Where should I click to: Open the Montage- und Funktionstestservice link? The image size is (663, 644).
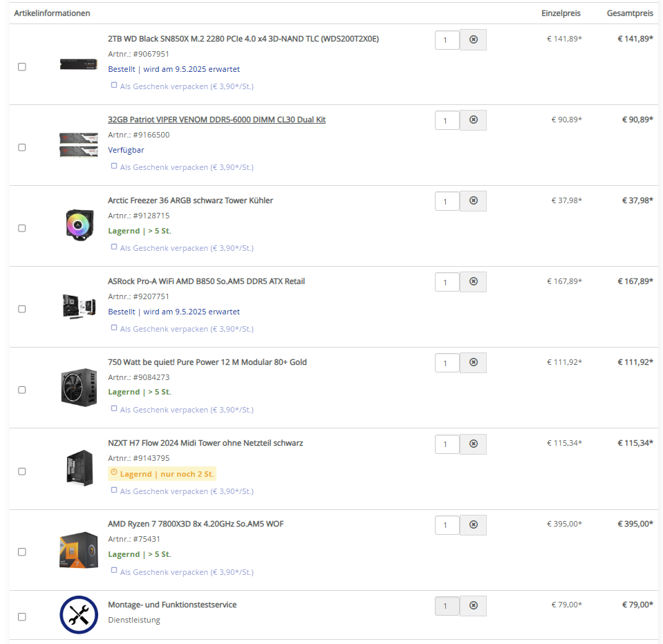click(172, 605)
